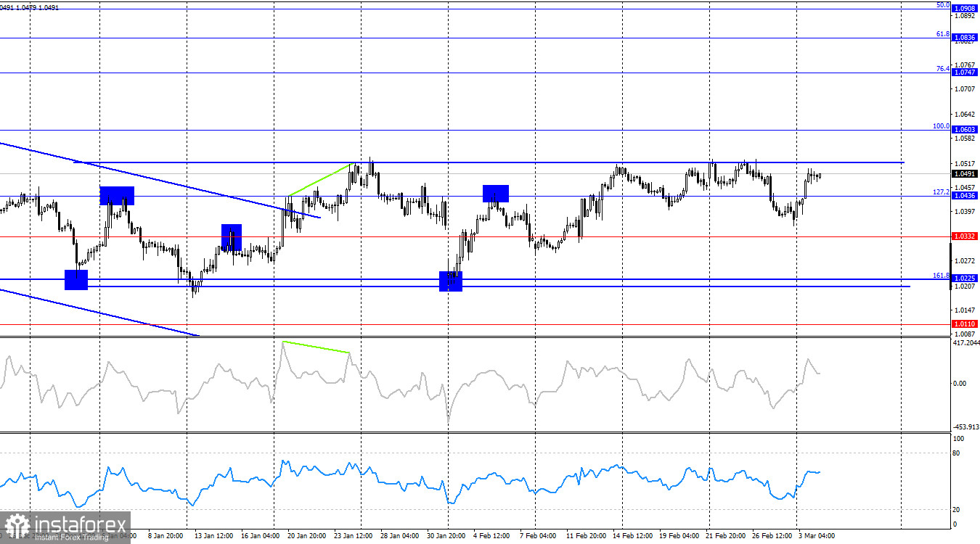Click the 1.0908 price label

click(x=965, y=9)
